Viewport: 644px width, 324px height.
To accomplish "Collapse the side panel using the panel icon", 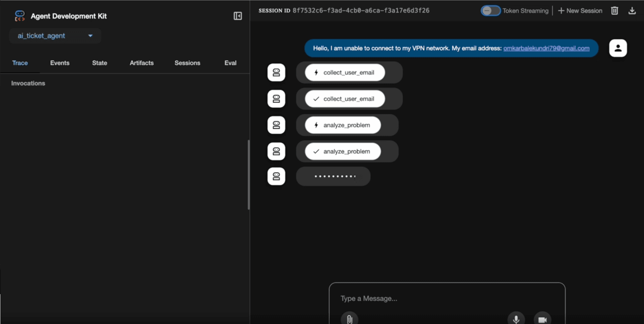I will click(x=238, y=16).
